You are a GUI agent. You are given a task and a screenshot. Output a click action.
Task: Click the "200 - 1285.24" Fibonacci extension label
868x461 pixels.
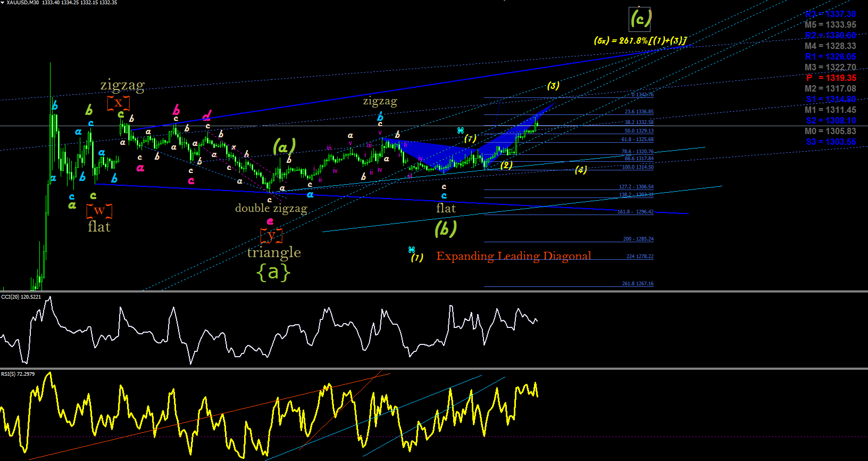pyautogui.click(x=638, y=239)
